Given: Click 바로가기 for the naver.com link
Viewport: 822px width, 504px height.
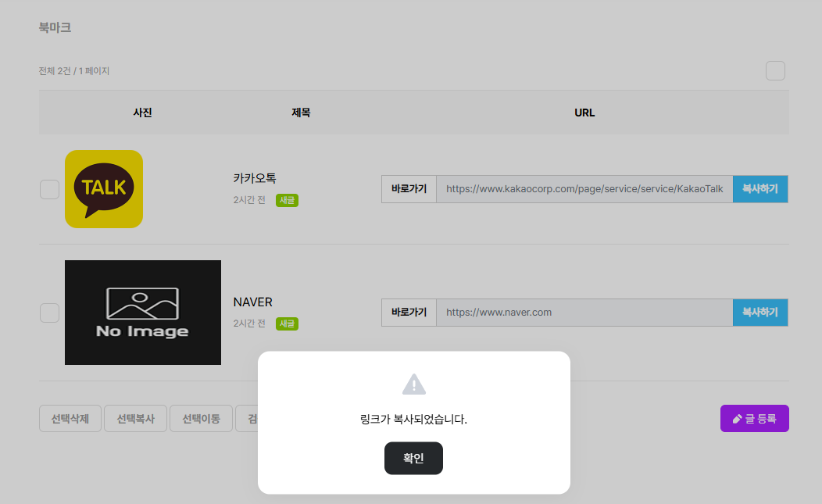Looking at the screenshot, I should coord(409,313).
